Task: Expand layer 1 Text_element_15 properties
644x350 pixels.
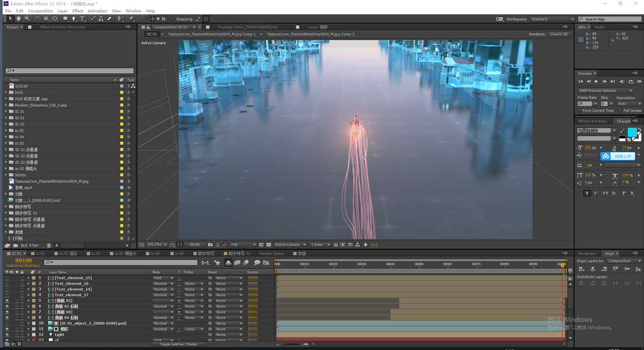Action: [x=29, y=278]
